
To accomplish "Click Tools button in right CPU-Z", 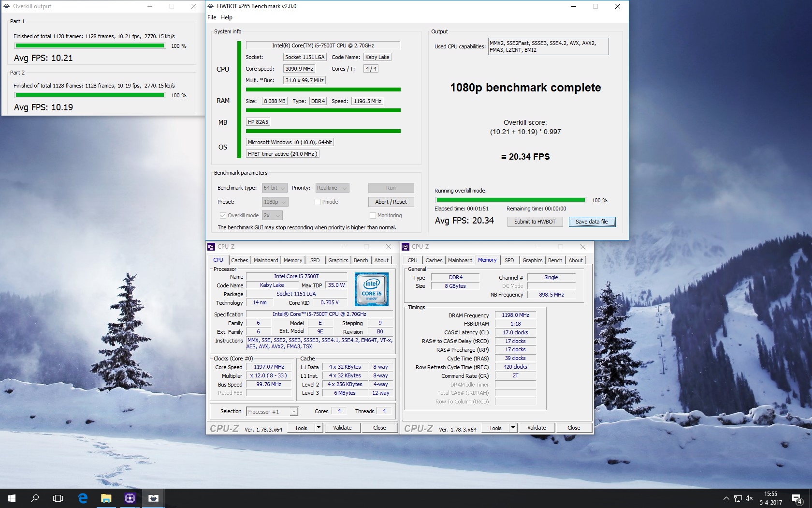I will pos(495,428).
